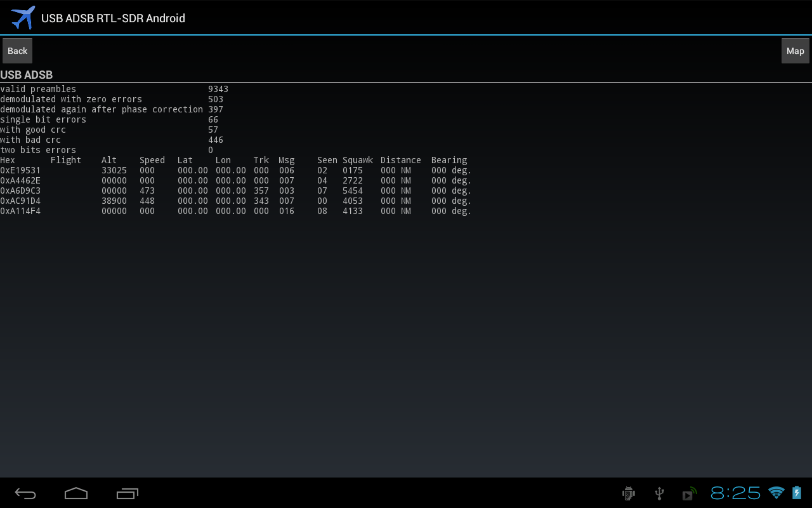Screen dimensions: 812x508
Task: Select the valid preambles label
Action: [x=38, y=89]
